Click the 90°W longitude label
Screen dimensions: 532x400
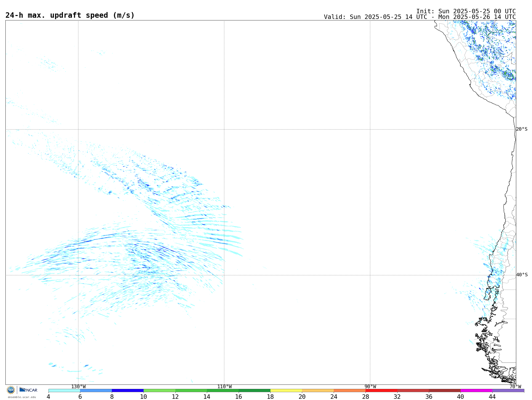tap(370, 387)
